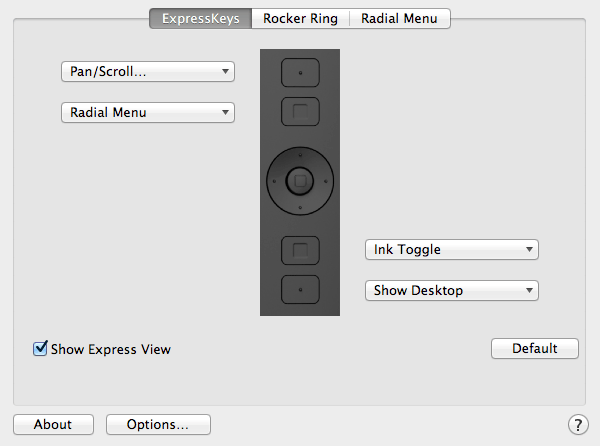This screenshot has height=446, width=600.
Task: Click the third ExpressKey with square below ring
Action: point(300,251)
